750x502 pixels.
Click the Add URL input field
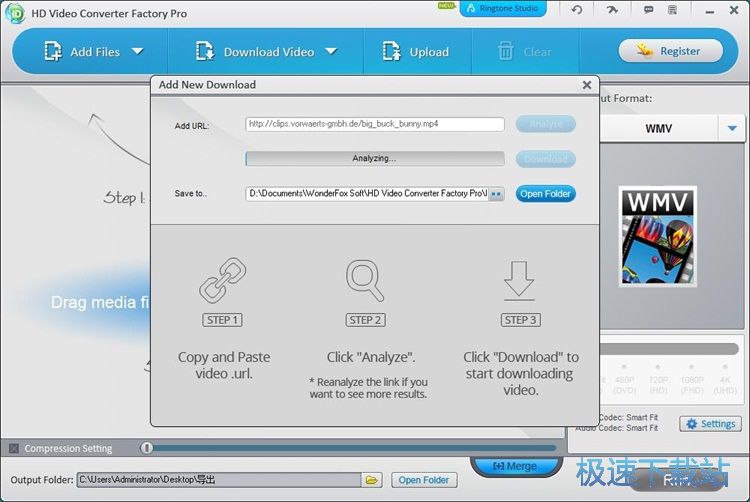375,124
